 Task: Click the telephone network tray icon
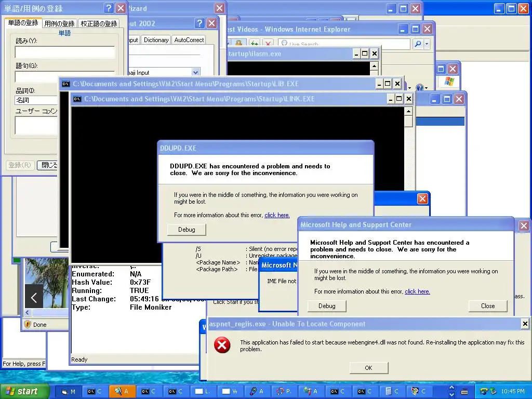(x=484, y=392)
